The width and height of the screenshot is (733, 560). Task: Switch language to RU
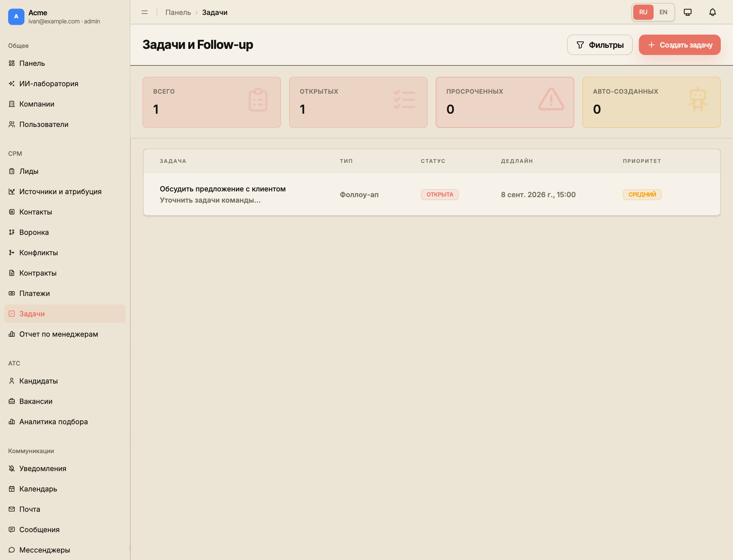pos(643,12)
